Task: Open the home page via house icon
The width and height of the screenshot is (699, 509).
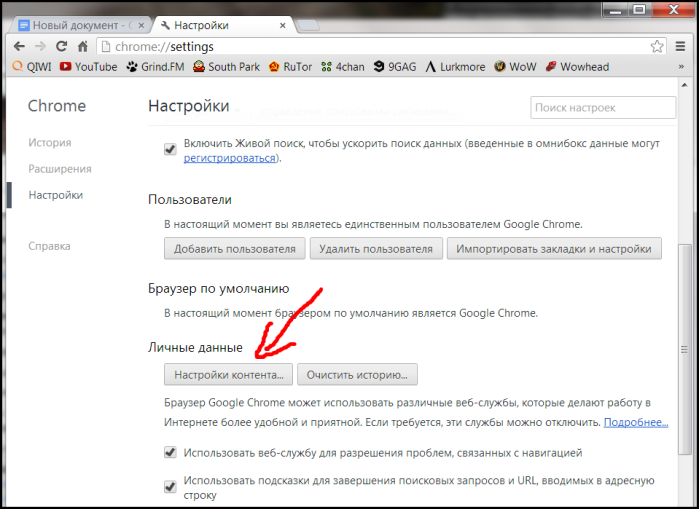Action: click(82, 46)
